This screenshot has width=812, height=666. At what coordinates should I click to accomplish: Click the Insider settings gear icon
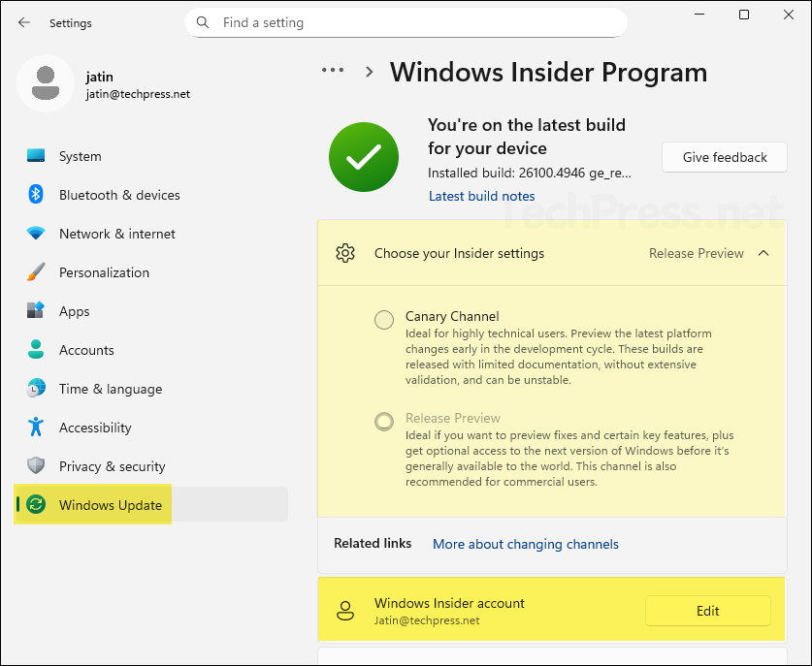[x=345, y=254]
